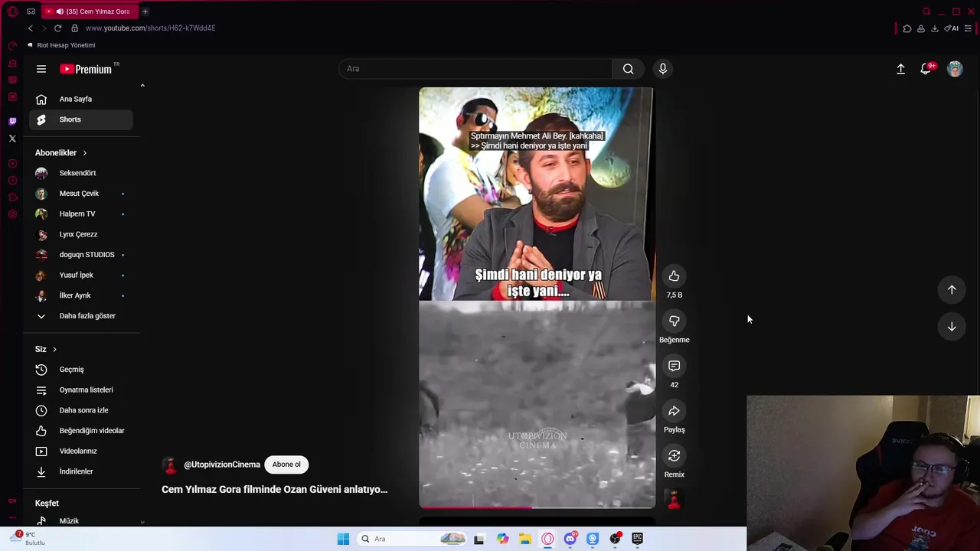Go back with browser back arrow
Screen dimensions: 980x551
point(31,28)
